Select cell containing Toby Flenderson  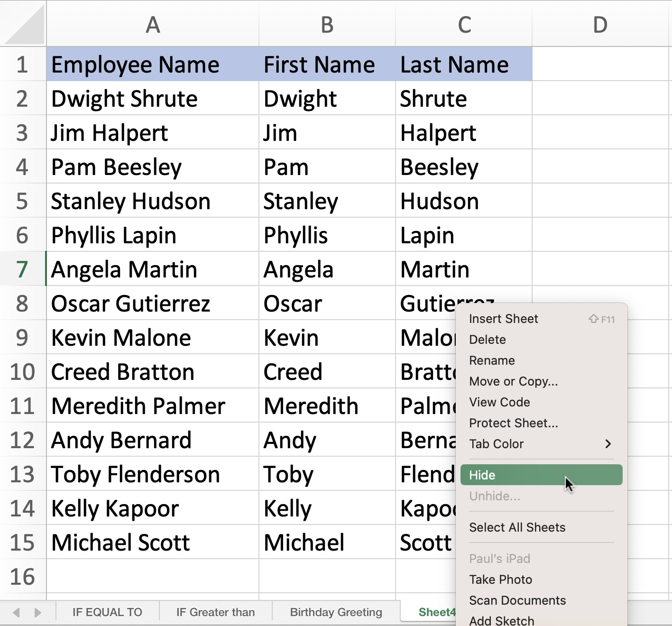153,474
